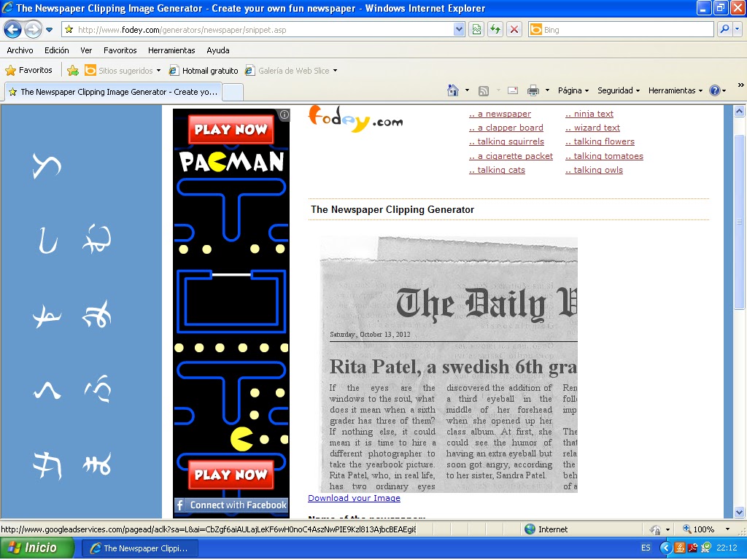
Task: Click the blue Help question mark icon
Action: point(715,90)
